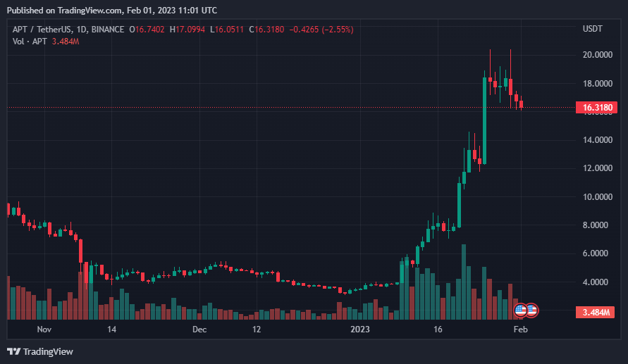
Task: Click the tallest green volume bar
Action: point(464,282)
